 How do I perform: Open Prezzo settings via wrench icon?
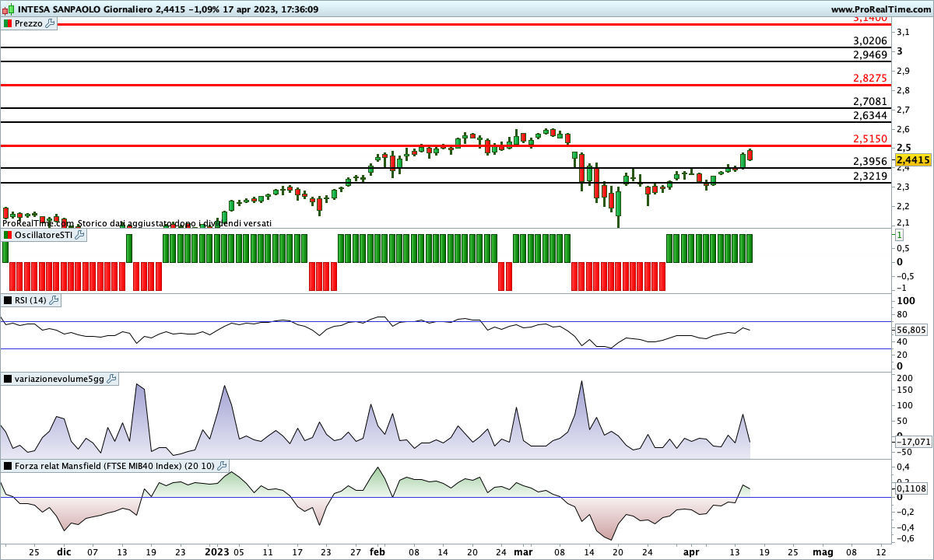pyautogui.click(x=51, y=23)
